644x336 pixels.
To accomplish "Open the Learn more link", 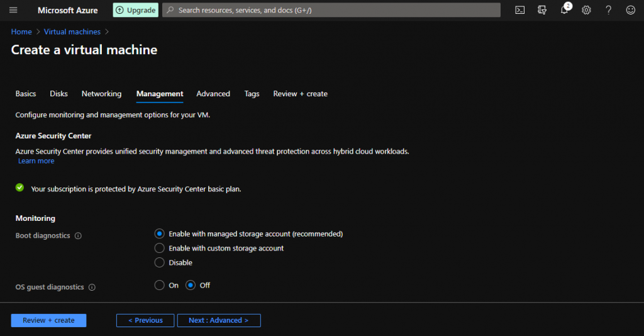I will click(36, 161).
